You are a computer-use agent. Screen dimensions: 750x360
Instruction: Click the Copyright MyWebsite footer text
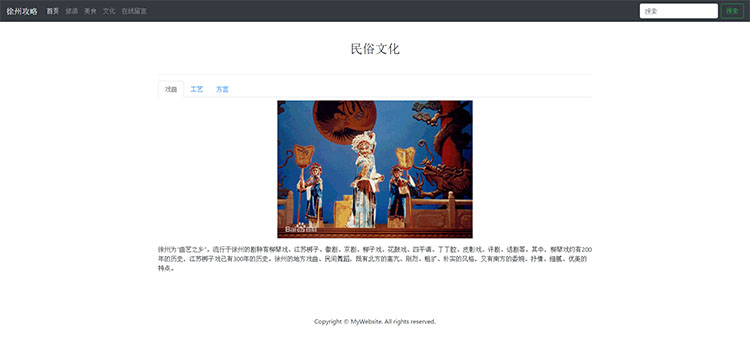(375, 322)
